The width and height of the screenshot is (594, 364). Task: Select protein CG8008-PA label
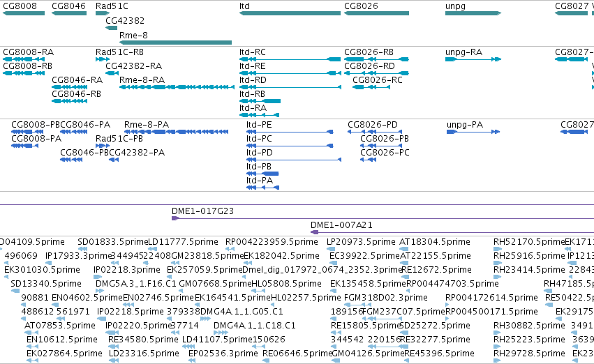pos(36,139)
